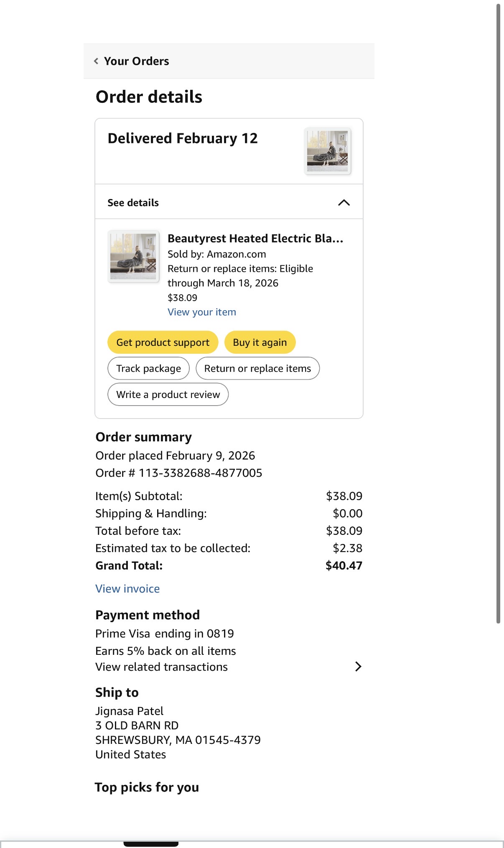
Task: Open the View related transactions arrow
Action: (x=358, y=667)
